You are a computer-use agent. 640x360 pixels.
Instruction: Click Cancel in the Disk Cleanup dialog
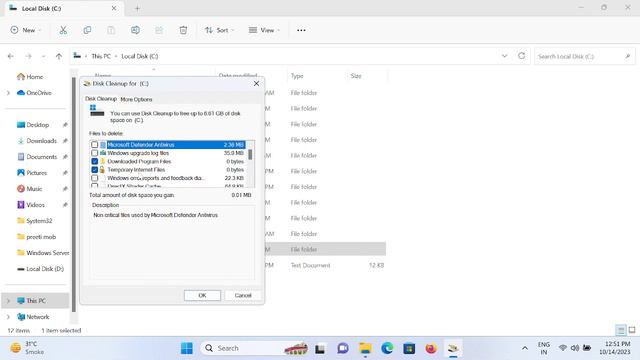click(243, 295)
